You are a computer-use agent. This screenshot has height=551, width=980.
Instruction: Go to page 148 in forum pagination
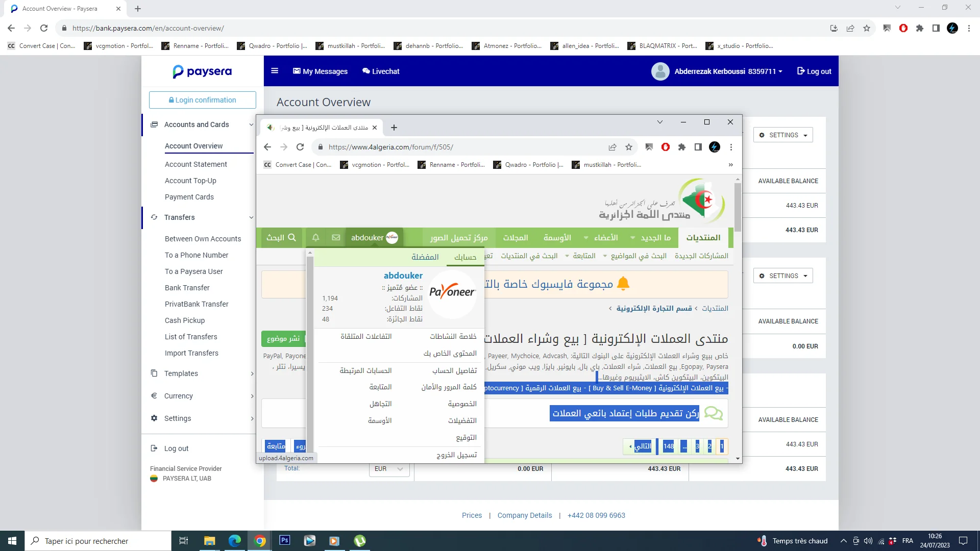pos(669,446)
